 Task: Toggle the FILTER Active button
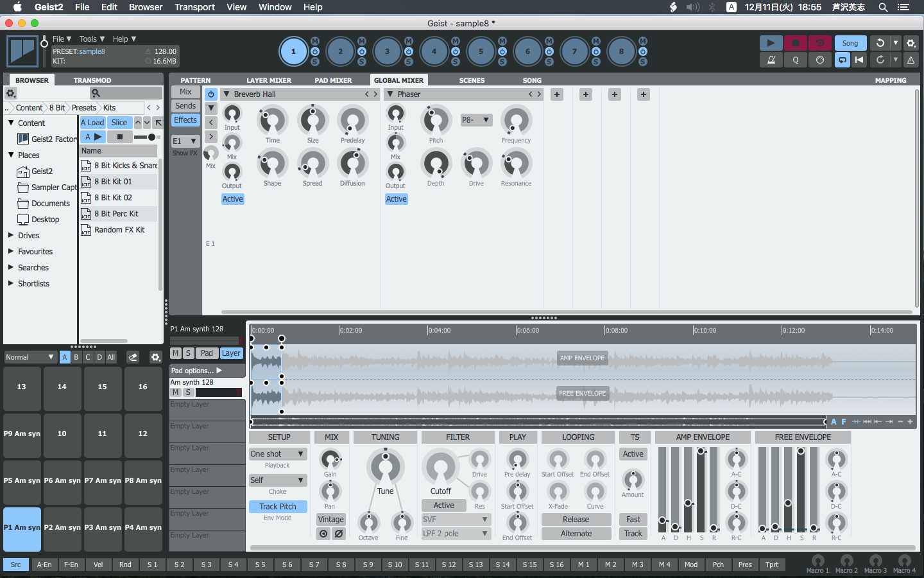444,505
